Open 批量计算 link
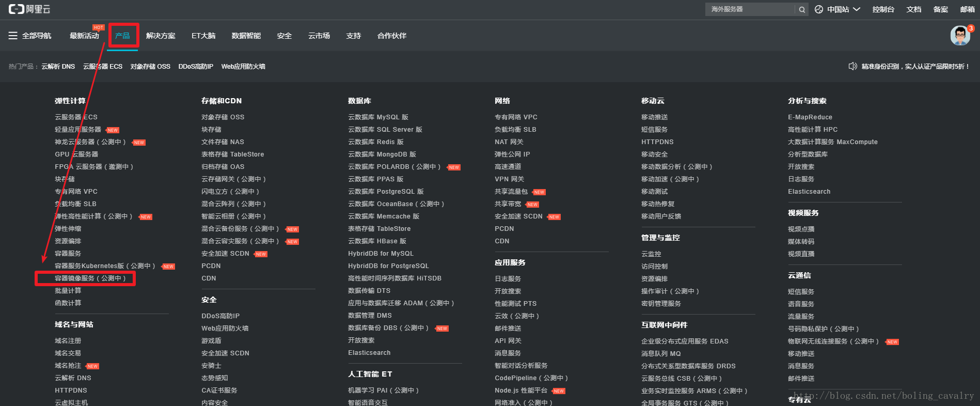The height and width of the screenshot is (406, 980). coord(68,291)
